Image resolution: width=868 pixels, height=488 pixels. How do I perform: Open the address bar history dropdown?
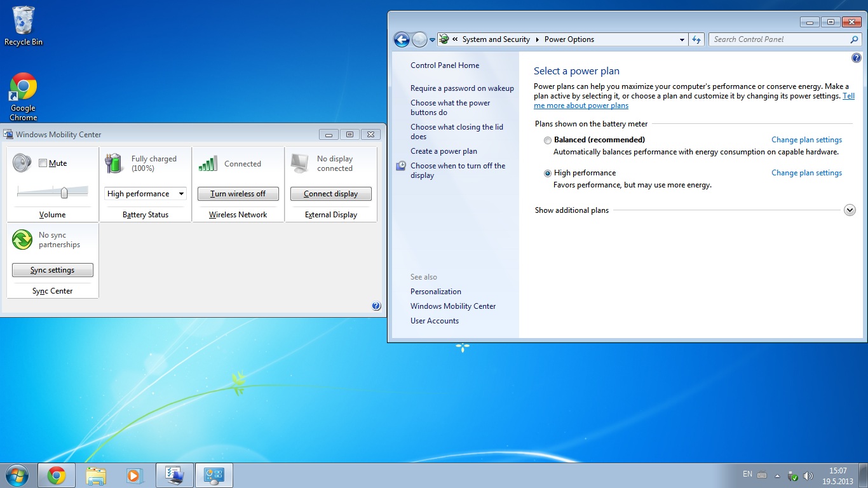click(682, 39)
